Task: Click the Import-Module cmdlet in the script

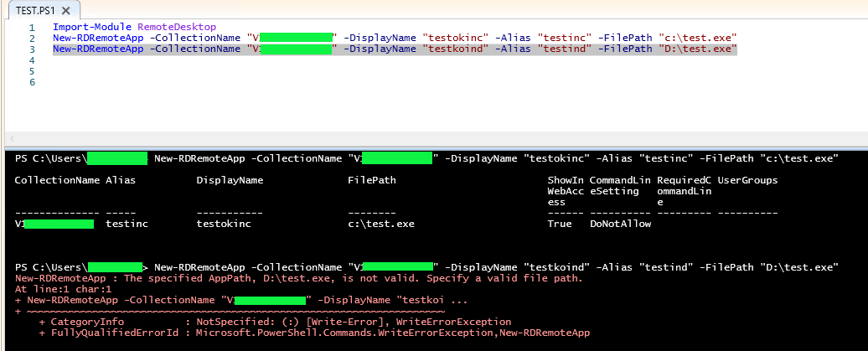Action: (92, 27)
